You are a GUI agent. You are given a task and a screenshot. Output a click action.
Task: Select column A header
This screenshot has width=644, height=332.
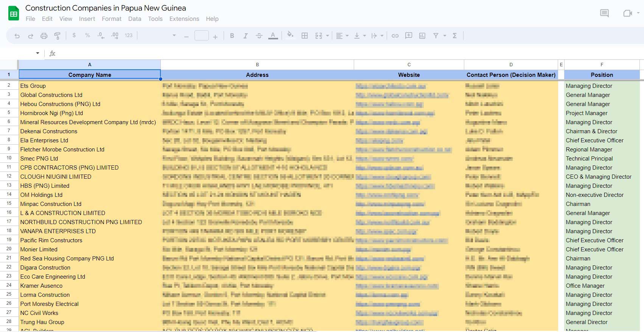click(90, 65)
